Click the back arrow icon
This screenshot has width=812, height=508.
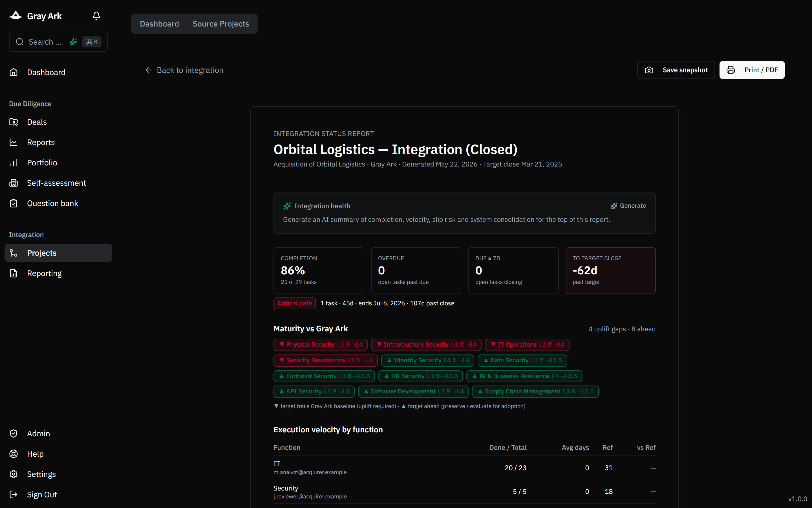[149, 70]
